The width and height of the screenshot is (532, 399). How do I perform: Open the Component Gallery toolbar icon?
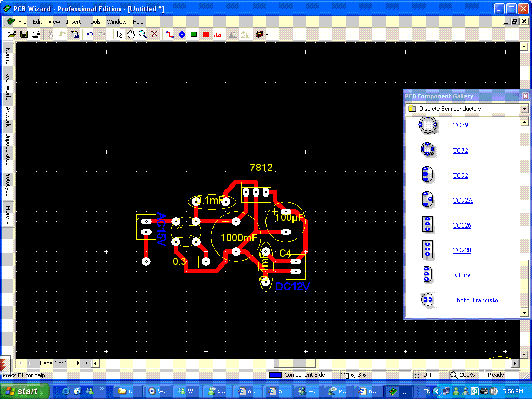(260, 34)
